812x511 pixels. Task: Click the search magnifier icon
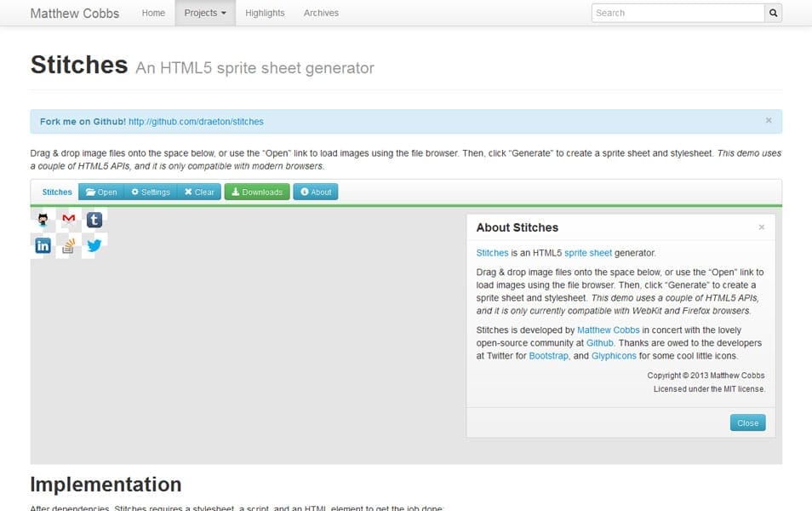coord(773,13)
